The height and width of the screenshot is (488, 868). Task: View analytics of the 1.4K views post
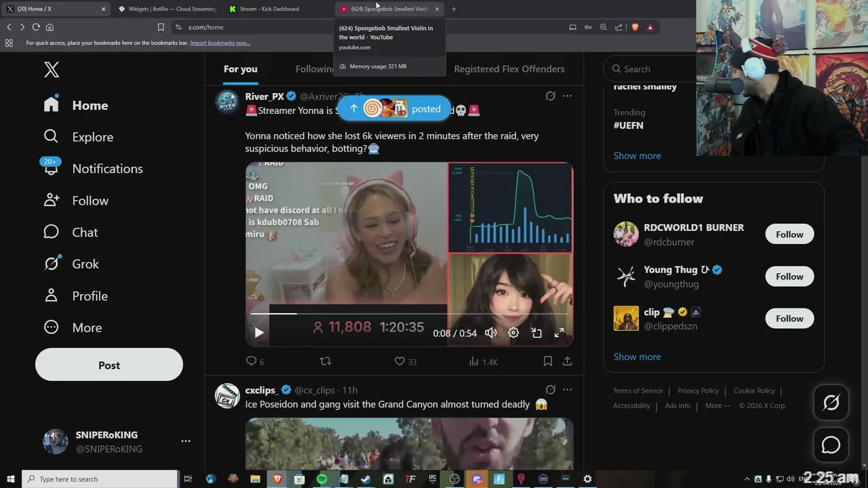click(x=484, y=362)
